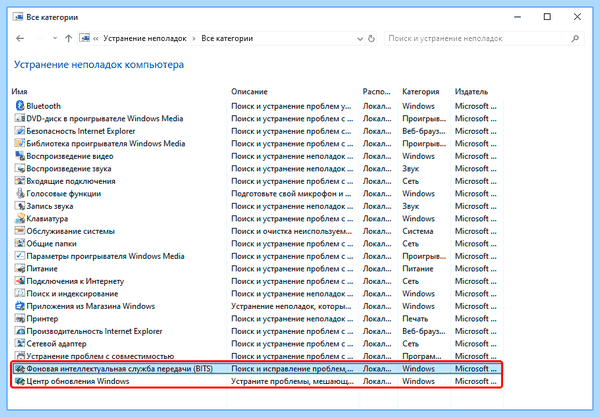
Task: Expand the hidden breadcrumb chevrons in address bar
Action: [95, 38]
